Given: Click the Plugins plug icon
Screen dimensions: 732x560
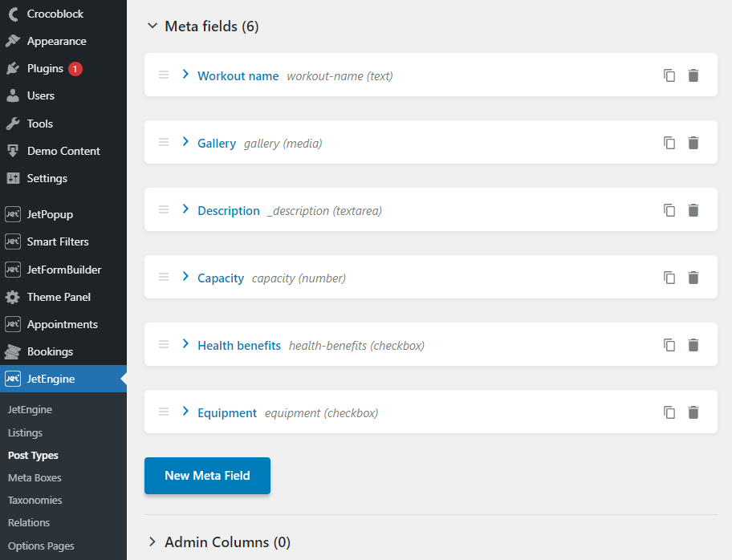Looking at the screenshot, I should point(13,69).
